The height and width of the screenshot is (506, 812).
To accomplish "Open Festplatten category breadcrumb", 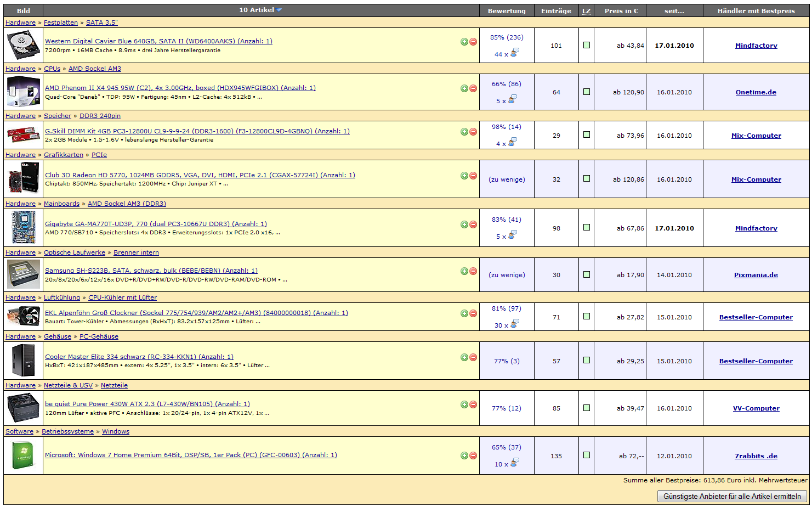I will [x=61, y=23].
